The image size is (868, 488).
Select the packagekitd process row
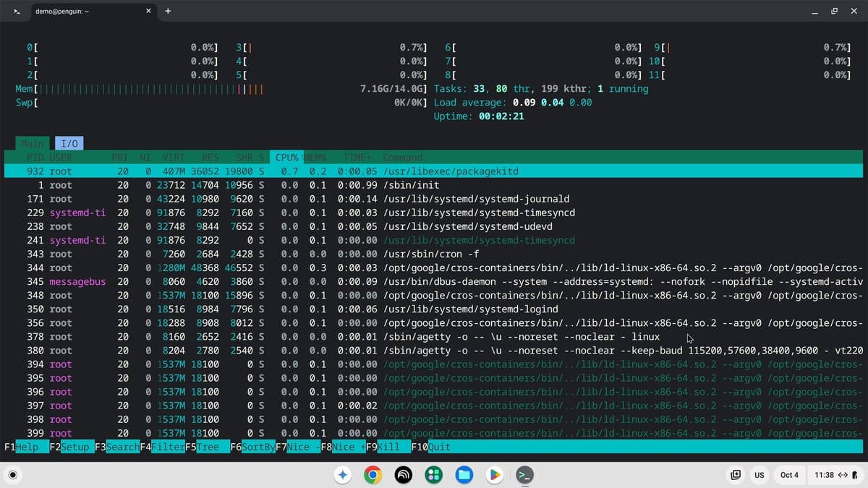click(x=434, y=171)
